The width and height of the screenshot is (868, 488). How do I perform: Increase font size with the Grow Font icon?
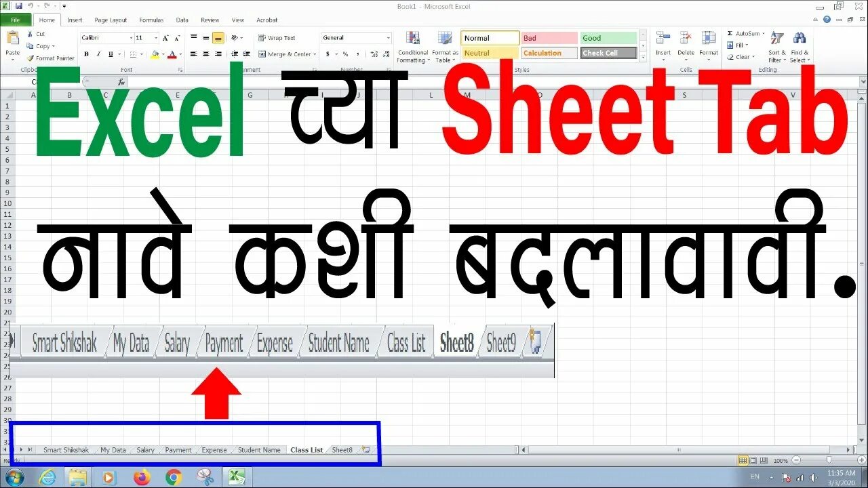[166, 38]
